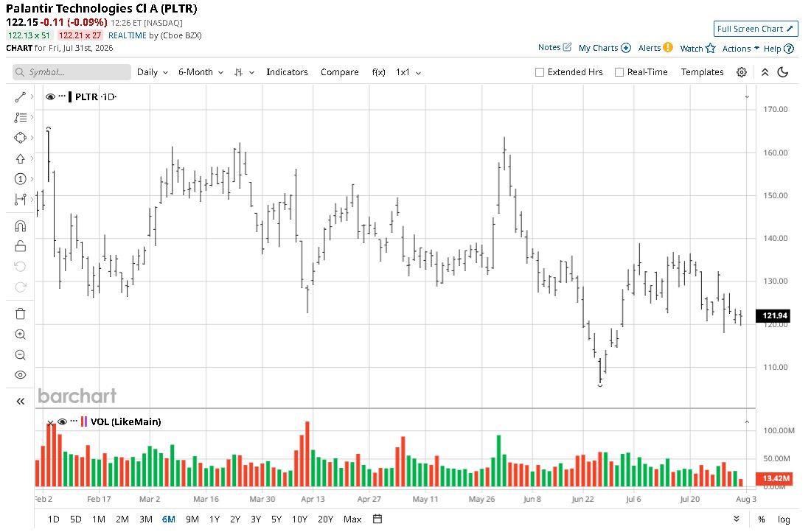The width and height of the screenshot is (811, 532).
Task: Open the Fibonacci tools icon
Action: (x=20, y=117)
